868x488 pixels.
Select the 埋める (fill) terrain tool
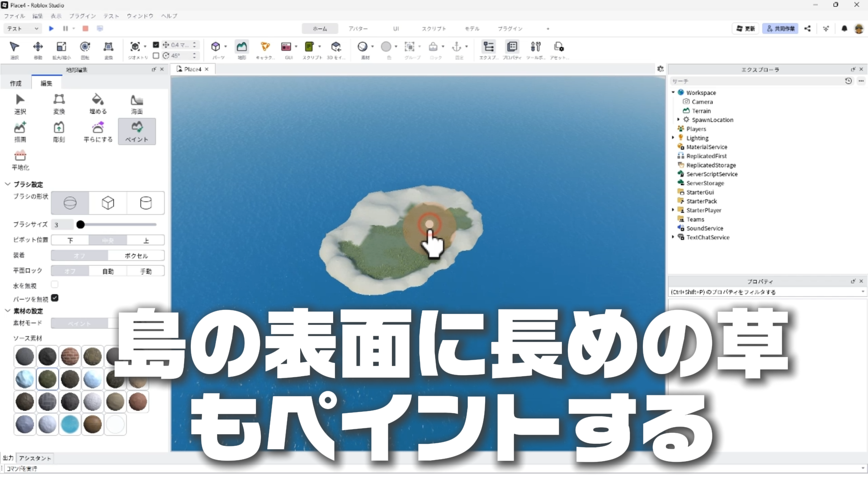[98, 104]
